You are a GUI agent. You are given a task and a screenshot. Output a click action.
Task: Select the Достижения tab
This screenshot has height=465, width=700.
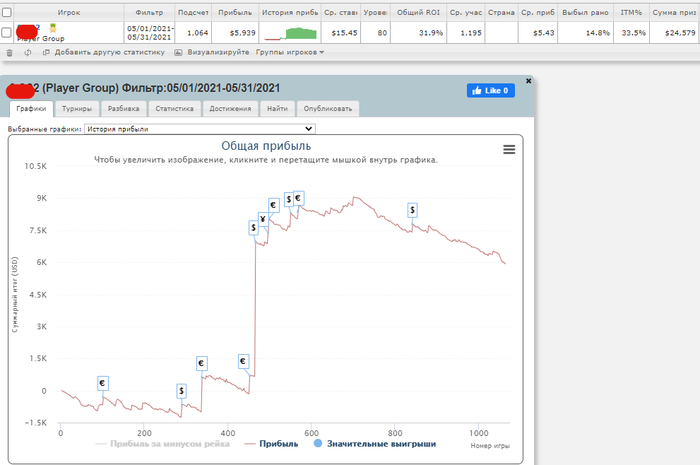coord(230,108)
